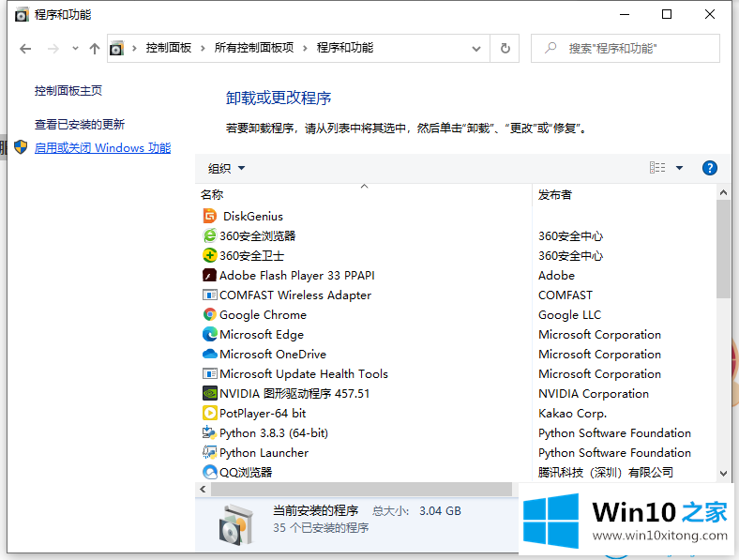Click the installed programs disc icon
This screenshot has width=739, height=560.
point(235,524)
